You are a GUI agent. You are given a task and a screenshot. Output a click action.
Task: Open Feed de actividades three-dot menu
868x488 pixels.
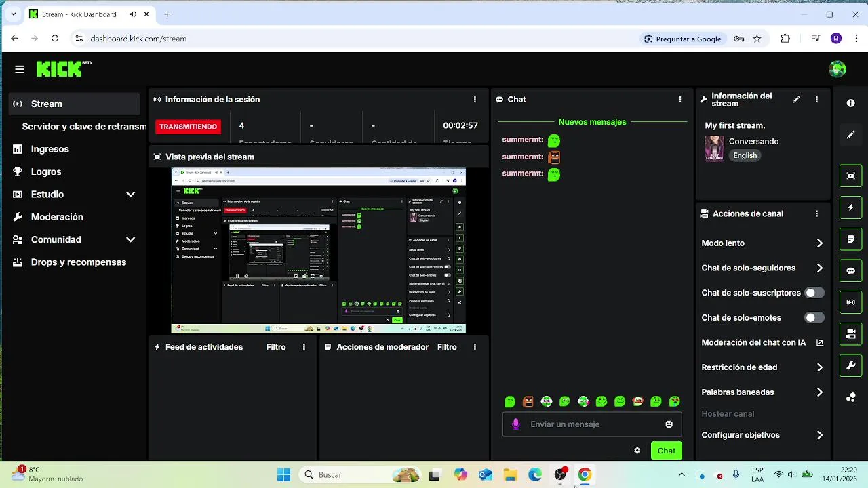304,347
